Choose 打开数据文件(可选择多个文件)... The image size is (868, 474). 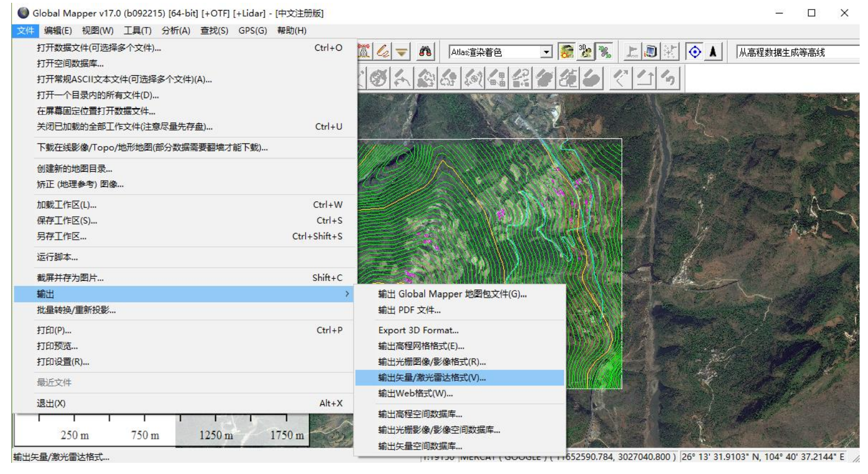pos(184,48)
